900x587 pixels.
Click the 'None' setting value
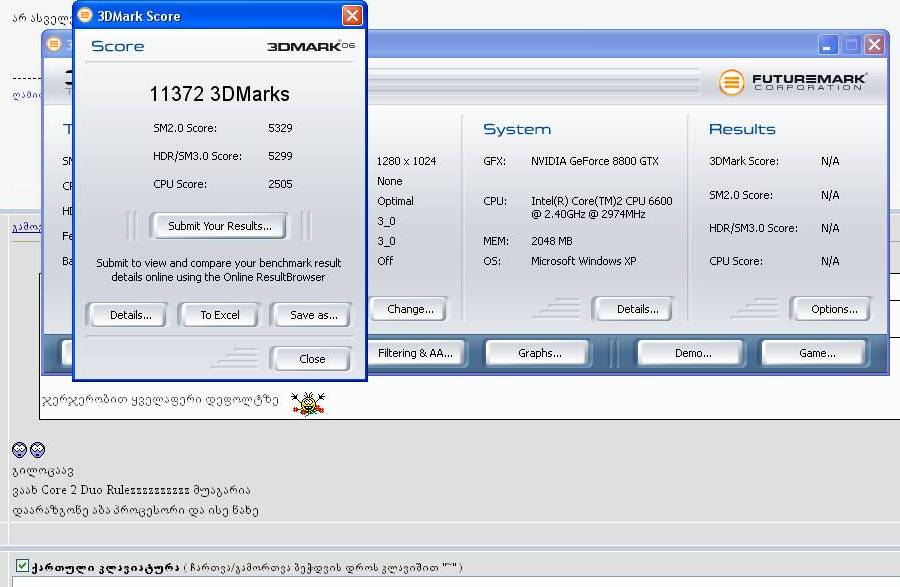tap(390, 181)
